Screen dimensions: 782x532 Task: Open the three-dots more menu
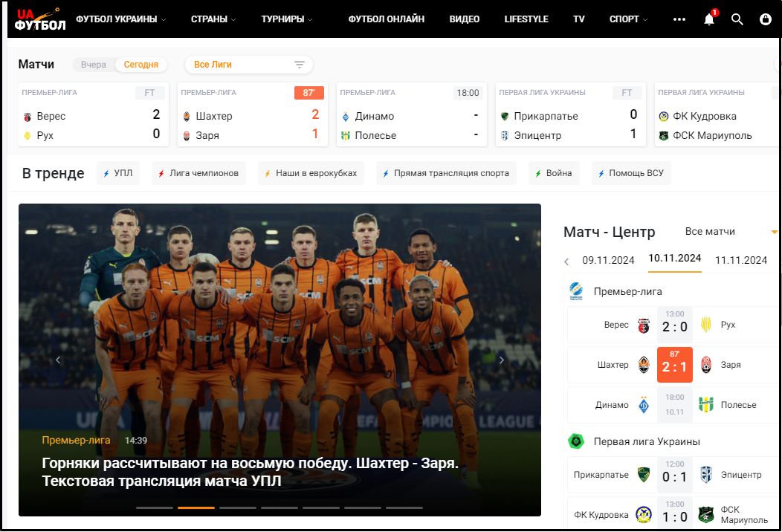pyautogui.click(x=679, y=19)
